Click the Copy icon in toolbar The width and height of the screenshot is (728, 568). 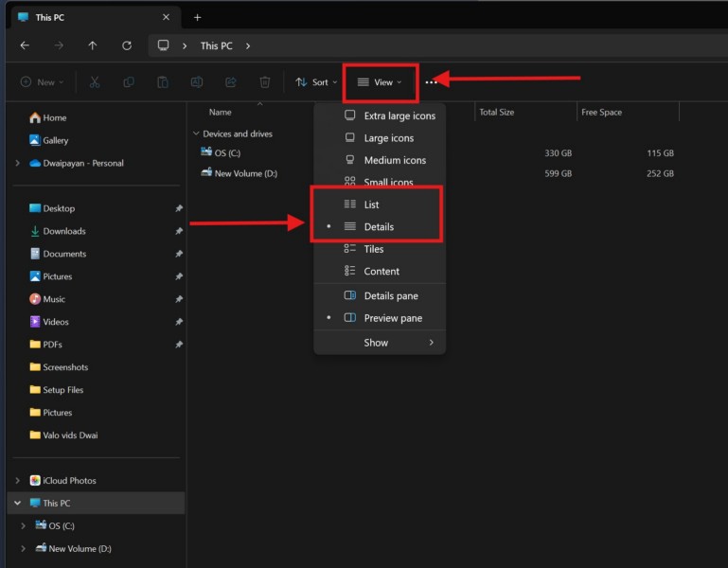click(x=129, y=82)
